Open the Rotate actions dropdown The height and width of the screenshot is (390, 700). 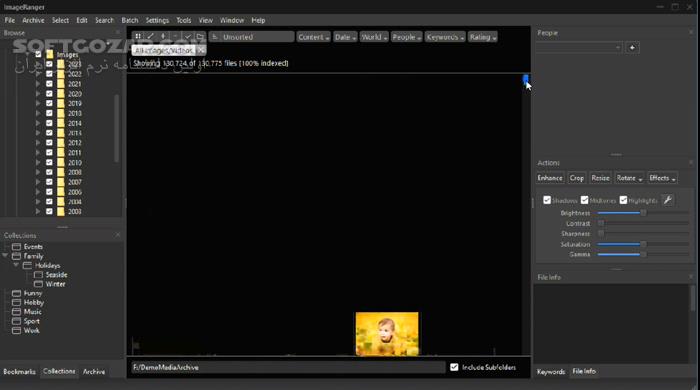coord(629,178)
